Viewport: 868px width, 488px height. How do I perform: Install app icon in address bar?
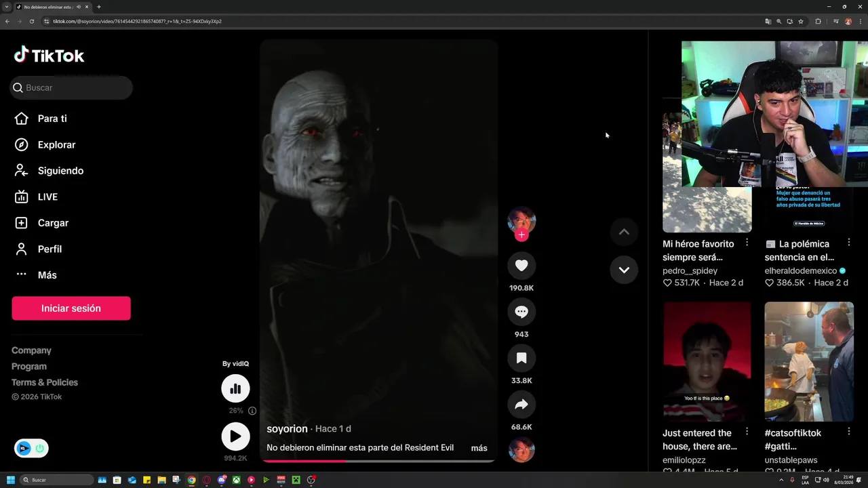click(789, 21)
